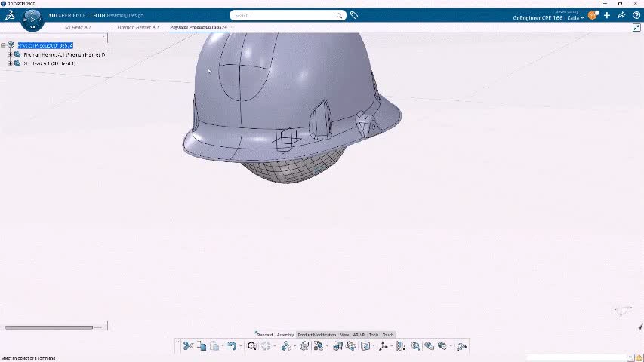The height and width of the screenshot is (362, 644).
Task: Open the orange user profile avatar
Action: tap(593, 15)
